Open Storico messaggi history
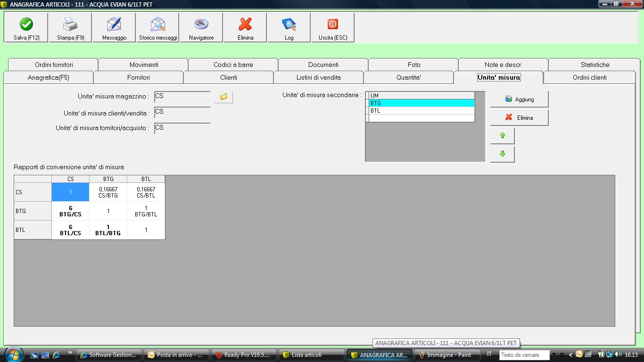This screenshot has width=644, height=362. [158, 28]
